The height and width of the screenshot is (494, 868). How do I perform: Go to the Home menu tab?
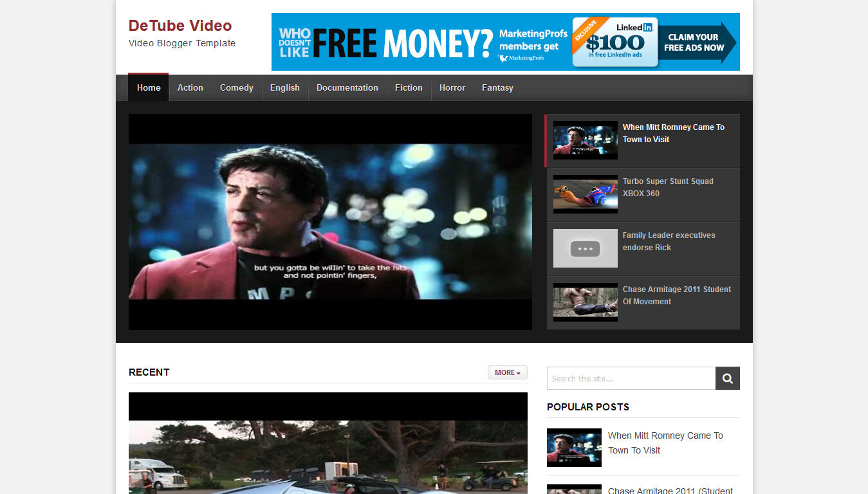tap(149, 87)
